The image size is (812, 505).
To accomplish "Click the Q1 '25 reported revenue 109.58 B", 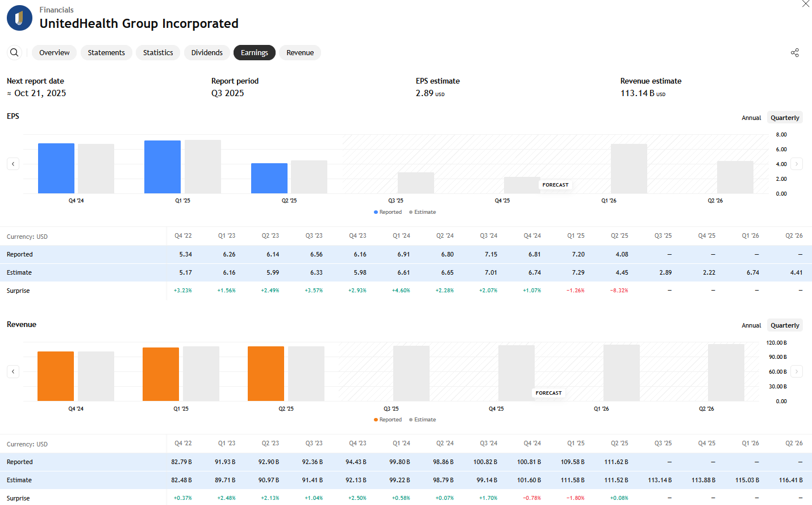I will [573, 462].
